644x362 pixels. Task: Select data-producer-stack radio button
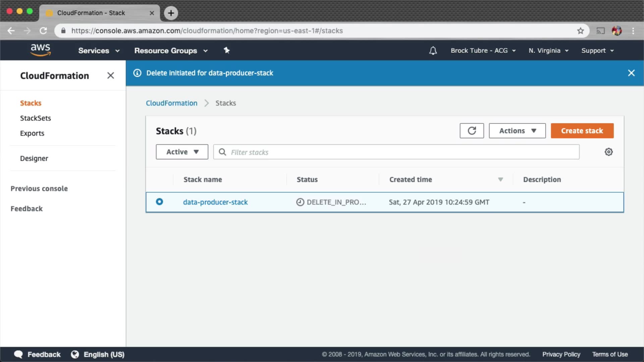pyautogui.click(x=160, y=202)
